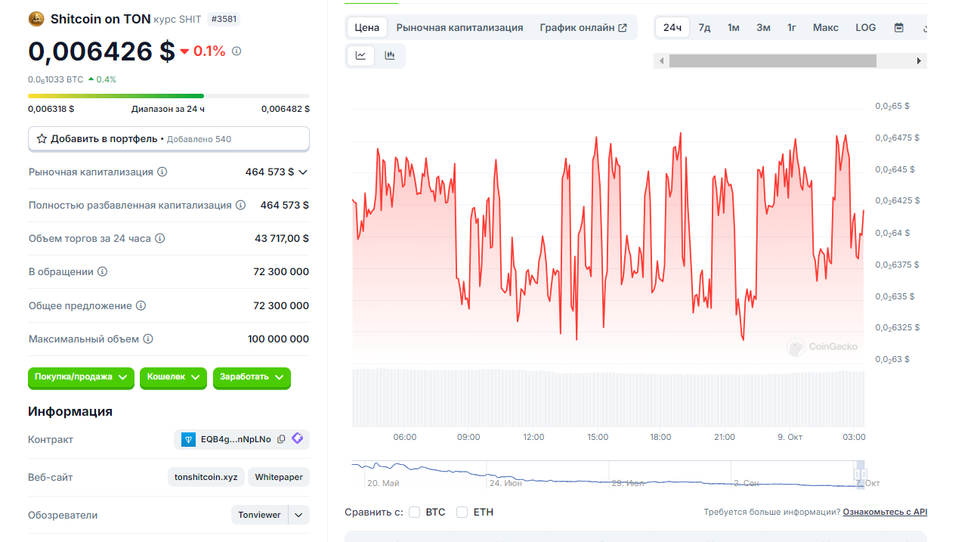Open the Покупка/продажа dropdown
Image resolution: width=980 pixels, height=542 pixels.
click(x=81, y=377)
